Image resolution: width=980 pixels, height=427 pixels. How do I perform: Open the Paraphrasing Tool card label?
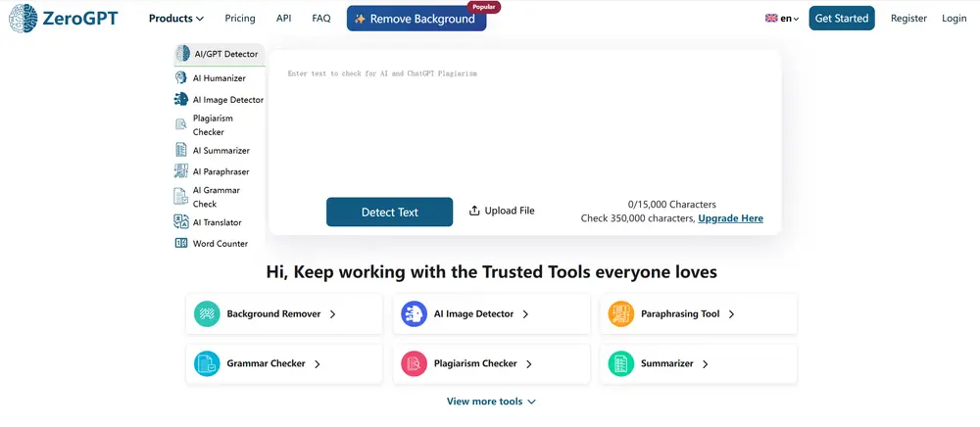pyautogui.click(x=681, y=314)
